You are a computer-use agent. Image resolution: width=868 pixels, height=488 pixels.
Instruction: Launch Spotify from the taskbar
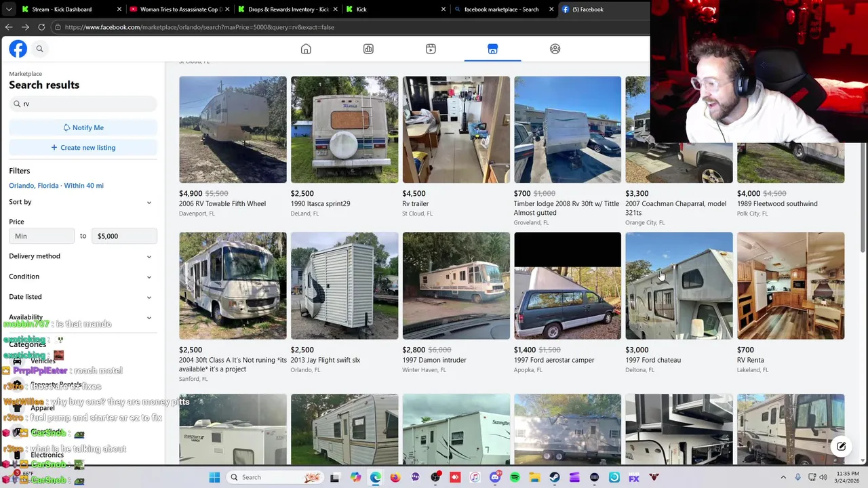tap(515, 477)
